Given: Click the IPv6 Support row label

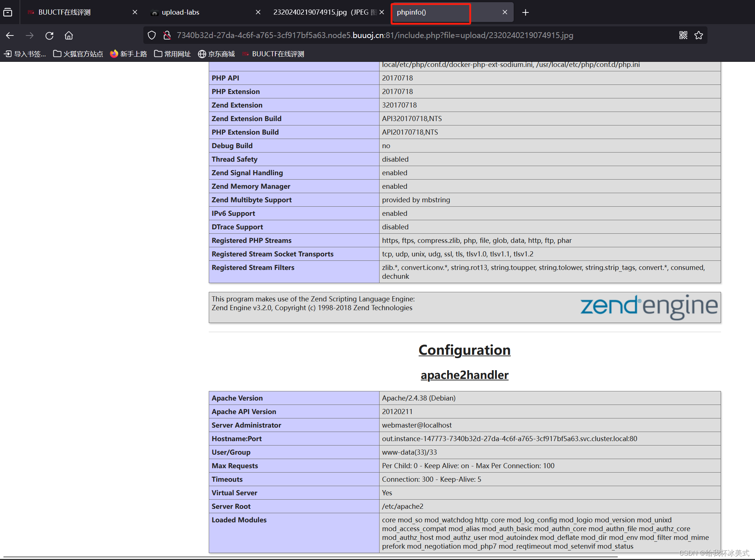Looking at the screenshot, I should pyautogui.click(x=233, y=213).
